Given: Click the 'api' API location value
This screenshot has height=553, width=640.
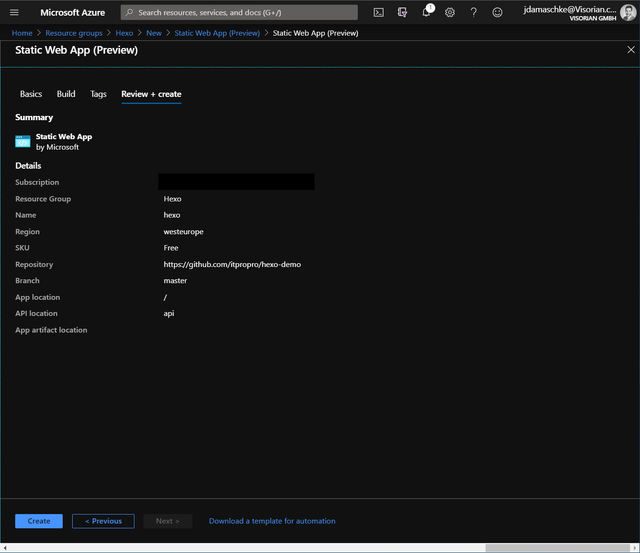Looking at the screenshot, I should pyautogui.click(x=169, y=313).
